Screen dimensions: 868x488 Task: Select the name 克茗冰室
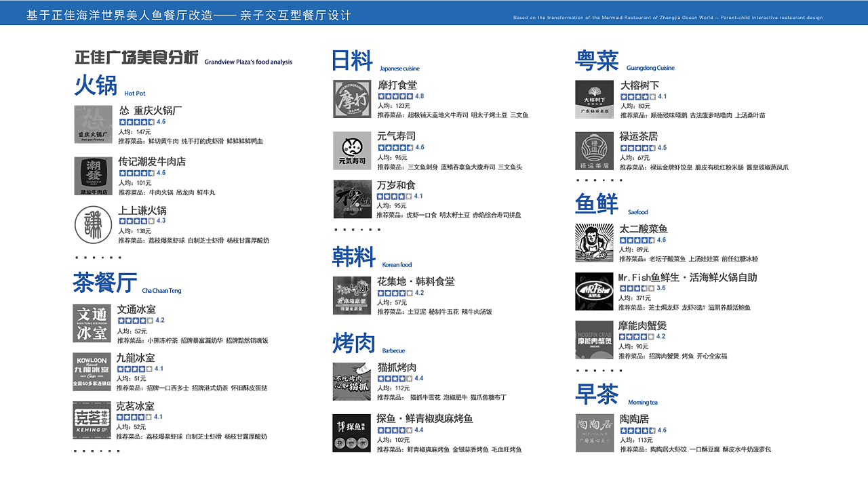135,406
